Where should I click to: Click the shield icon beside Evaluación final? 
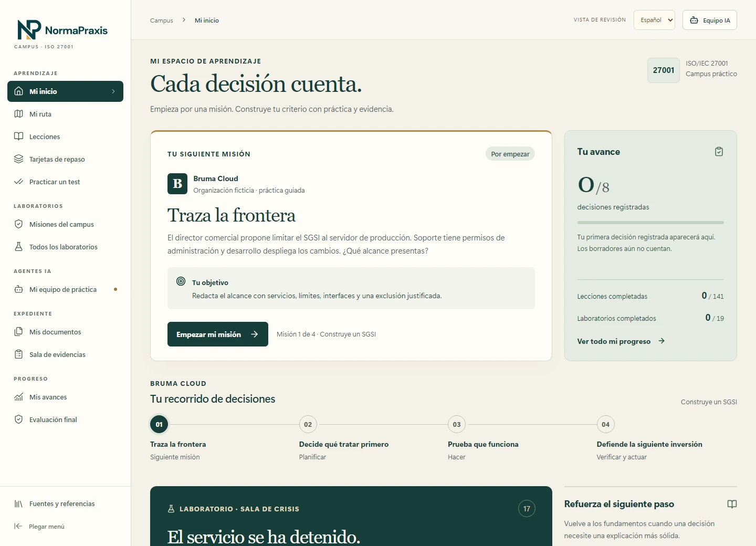coord(19,419)
